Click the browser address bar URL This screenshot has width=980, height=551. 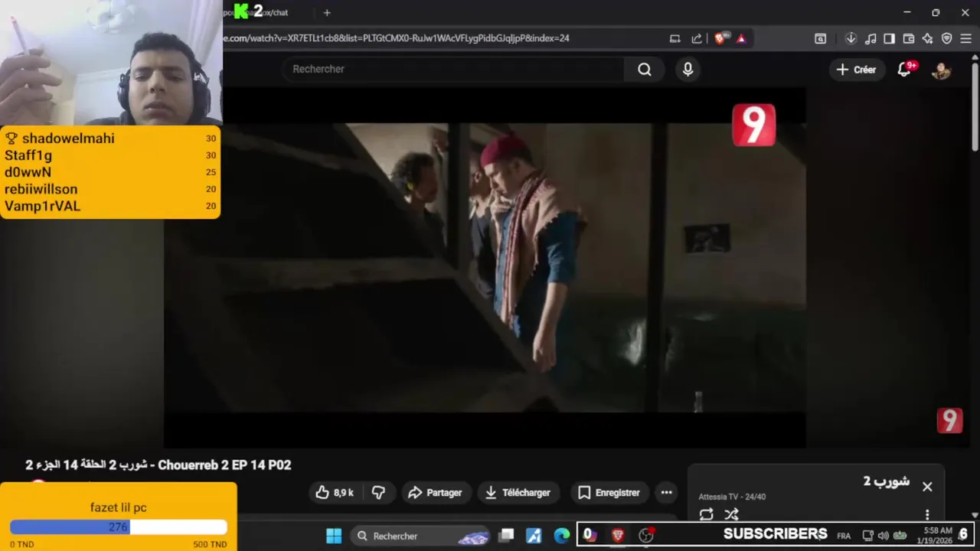[x=396, y=38]
